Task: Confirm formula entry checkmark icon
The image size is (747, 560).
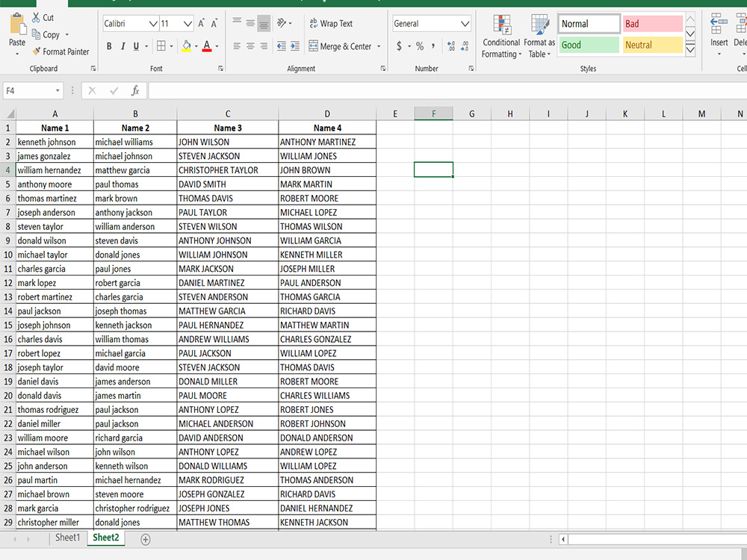Action: [114, 90]
